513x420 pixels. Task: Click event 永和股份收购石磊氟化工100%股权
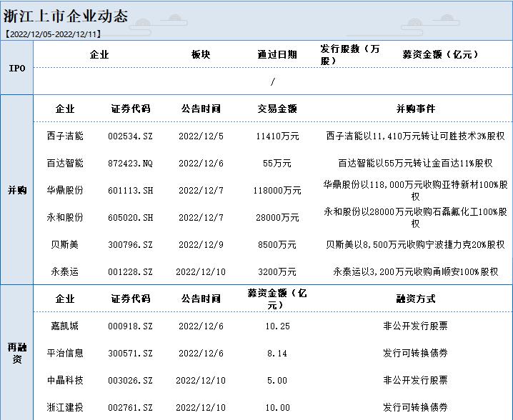click(416, 218)
